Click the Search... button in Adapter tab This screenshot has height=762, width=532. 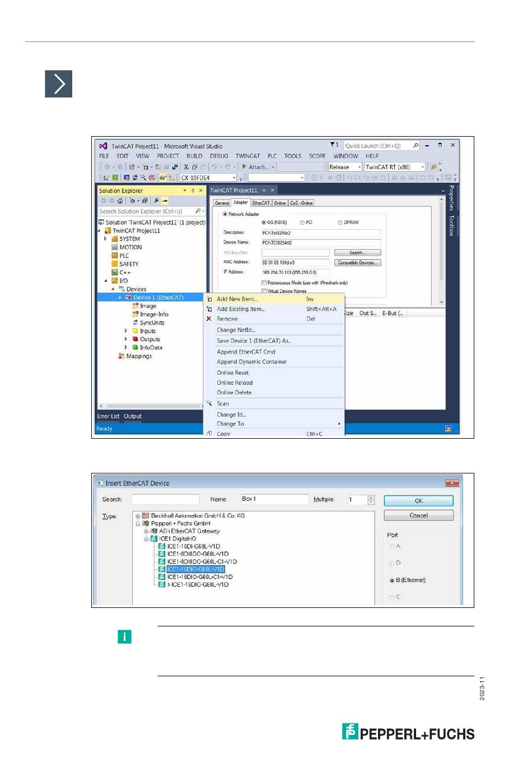point(357,253)
